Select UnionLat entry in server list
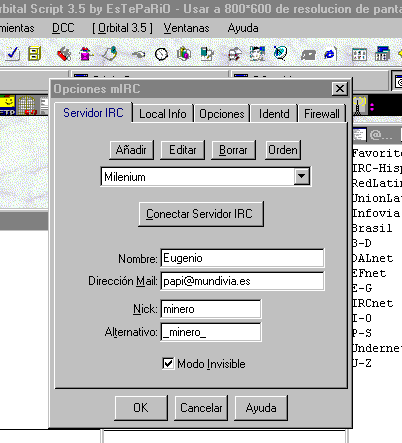Viewport: 402px width, 443px height. point(377,198)
